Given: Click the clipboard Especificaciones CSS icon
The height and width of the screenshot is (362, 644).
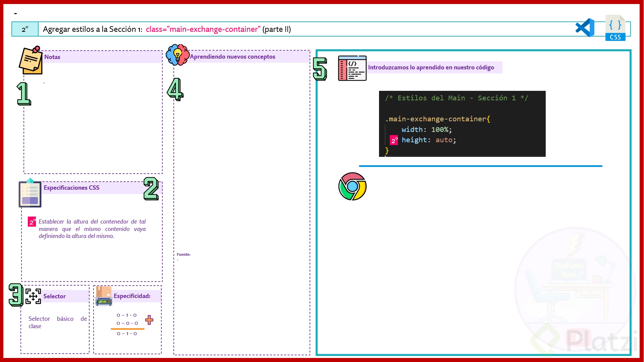Looking at the screenshot, I should pos(30,193).
